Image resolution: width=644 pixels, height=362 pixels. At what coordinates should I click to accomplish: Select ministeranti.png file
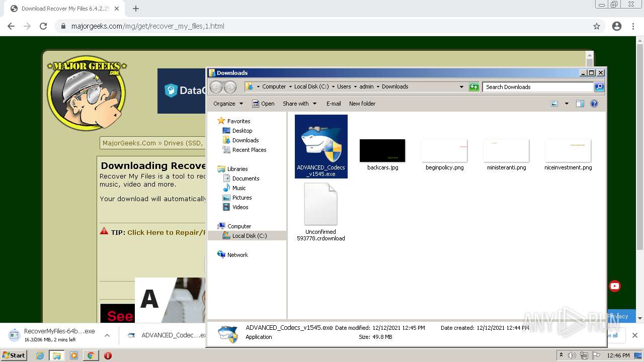click(506, 155)
